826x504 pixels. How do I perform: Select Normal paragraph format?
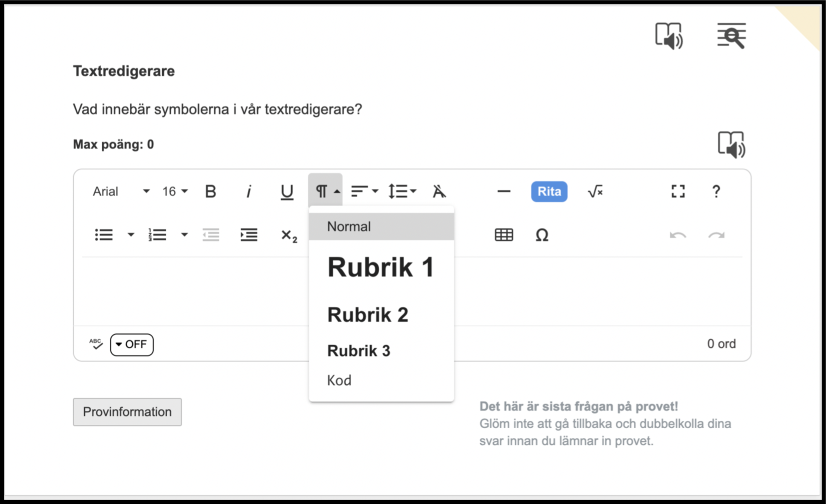tap(381, 227)
